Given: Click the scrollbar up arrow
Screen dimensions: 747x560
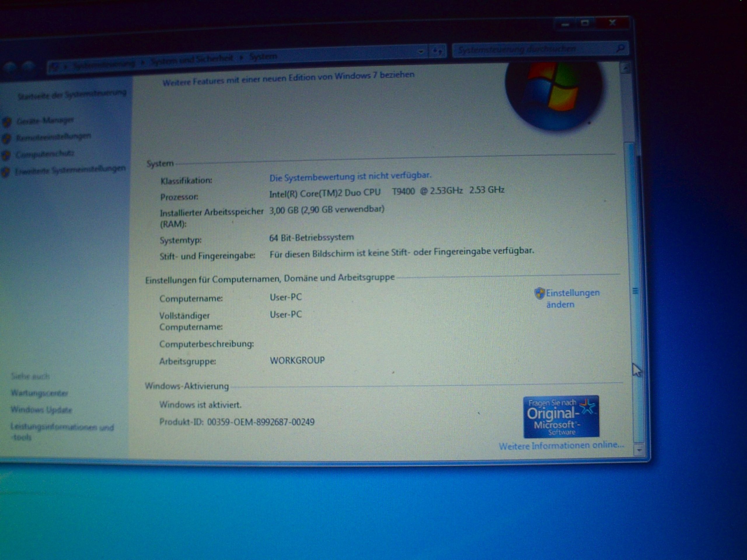Looking at the screenshot, I should (625, 69).
